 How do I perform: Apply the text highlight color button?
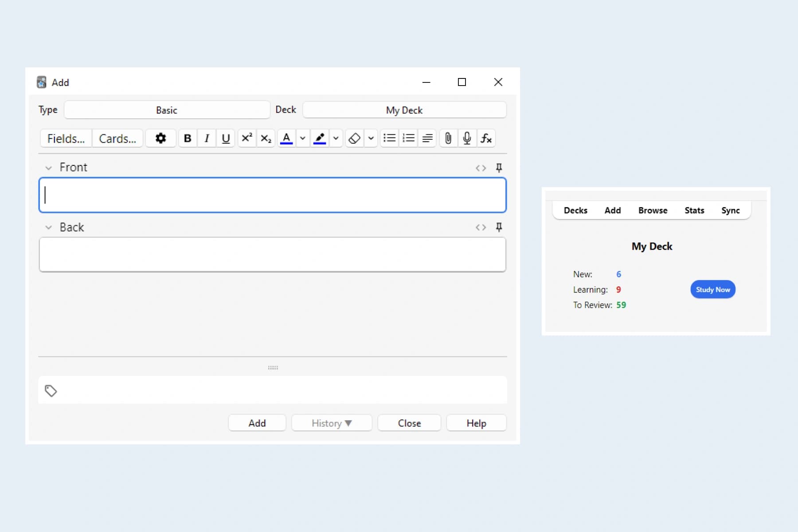320,138
